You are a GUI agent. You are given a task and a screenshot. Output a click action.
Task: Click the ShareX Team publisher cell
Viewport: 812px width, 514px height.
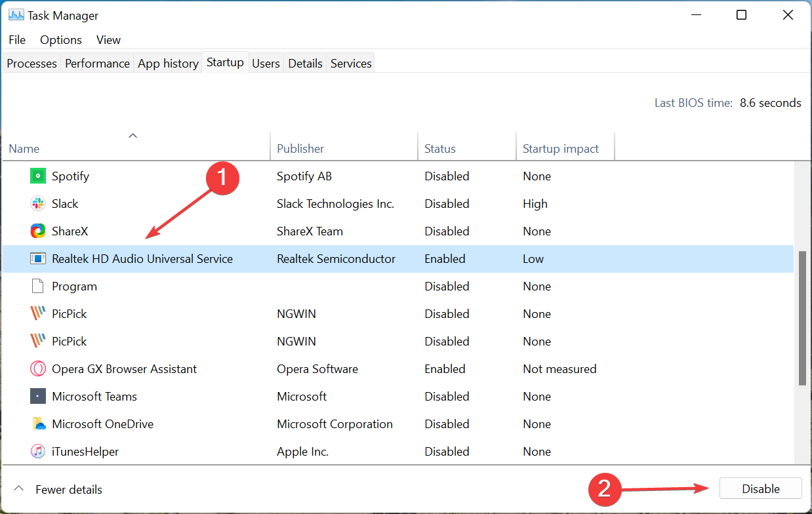310,231
